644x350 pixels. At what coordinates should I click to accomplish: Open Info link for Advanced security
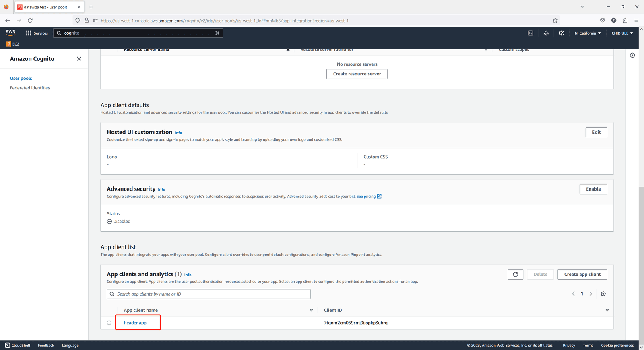point(161,189)
